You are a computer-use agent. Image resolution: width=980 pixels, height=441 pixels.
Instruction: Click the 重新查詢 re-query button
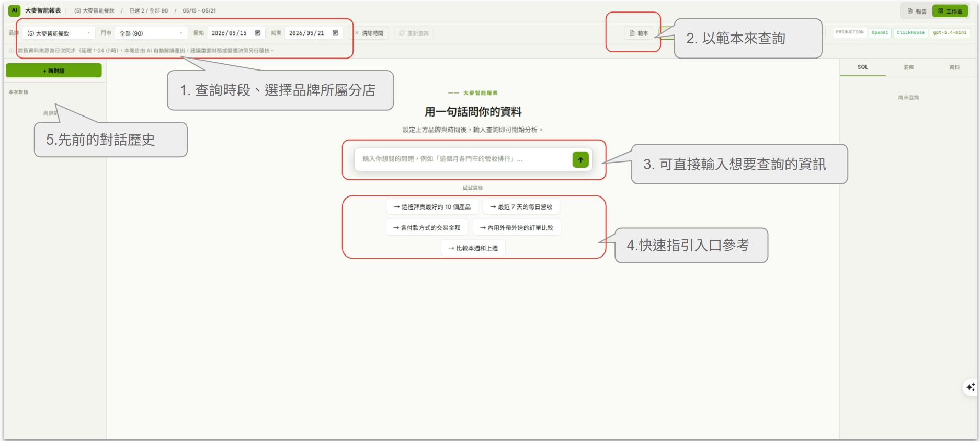[x=414, y=33]
